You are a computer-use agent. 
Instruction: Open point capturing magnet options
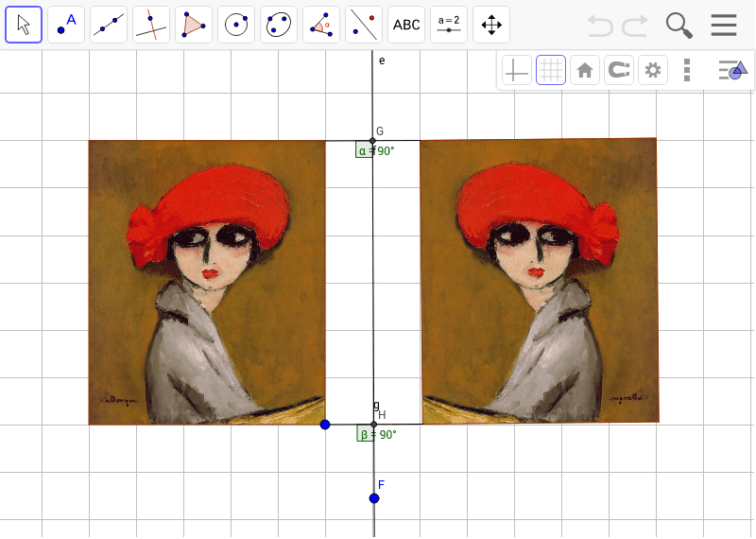click(619, 71)
